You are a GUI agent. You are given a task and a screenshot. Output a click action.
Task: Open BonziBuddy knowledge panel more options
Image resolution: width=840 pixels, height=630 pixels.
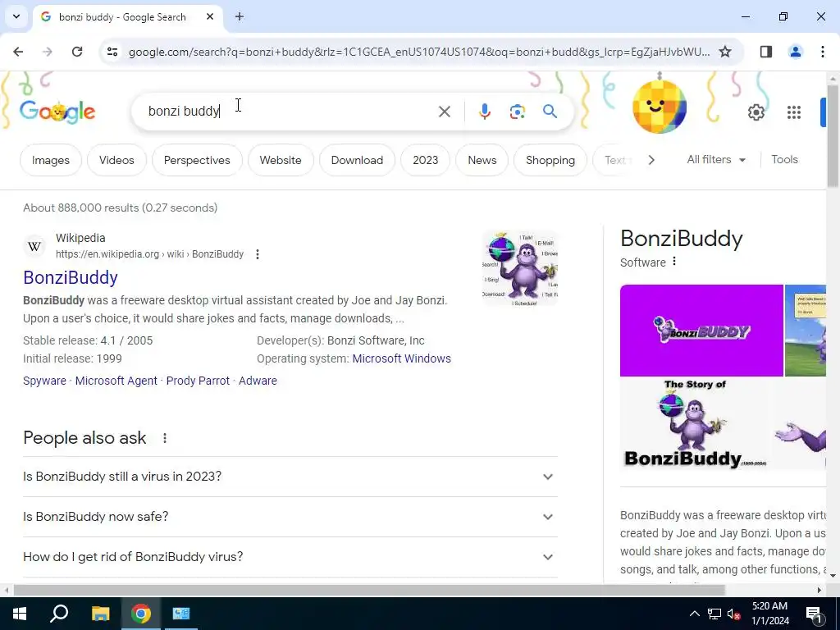click(674, 262)
